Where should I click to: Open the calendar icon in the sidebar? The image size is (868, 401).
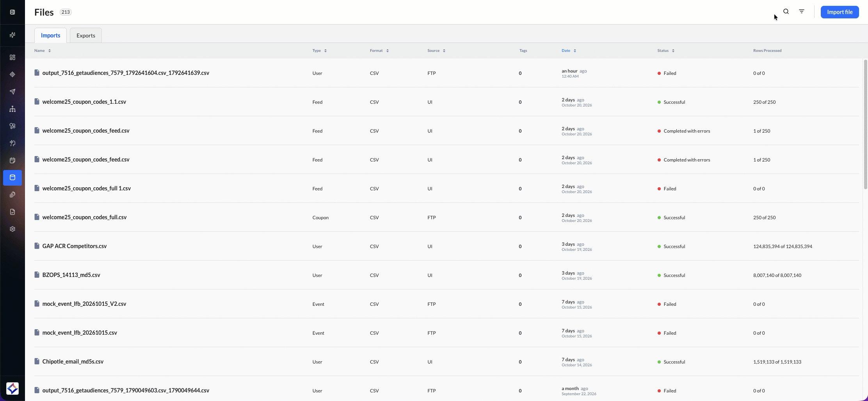tap(12, 160)
